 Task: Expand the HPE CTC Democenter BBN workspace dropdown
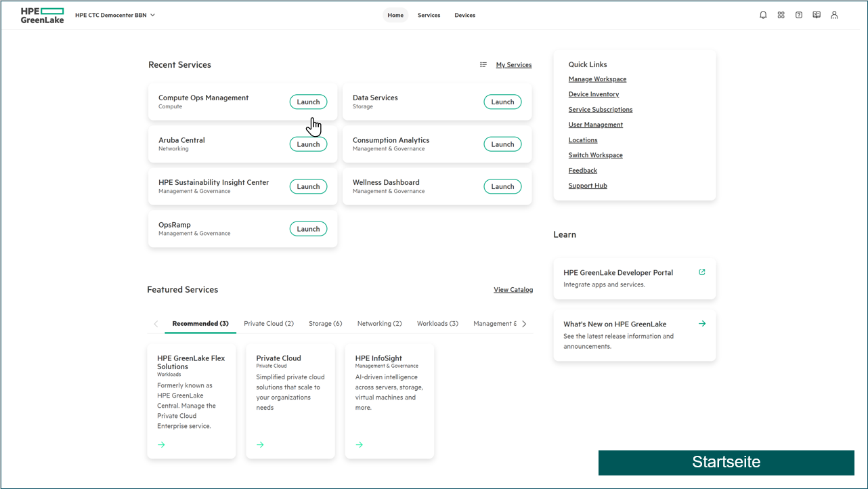[x=115, y=15]
